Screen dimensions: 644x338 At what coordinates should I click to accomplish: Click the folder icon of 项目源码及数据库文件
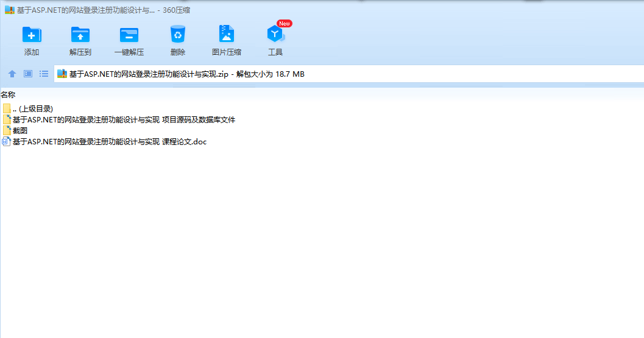coord(7,120)
